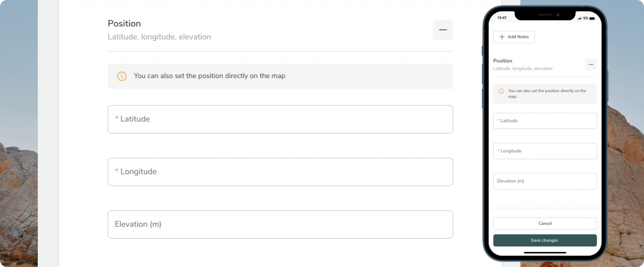Select the Longitude field on the phone
The width and height of the screenshot is (644, 267).
click(545, 151)
